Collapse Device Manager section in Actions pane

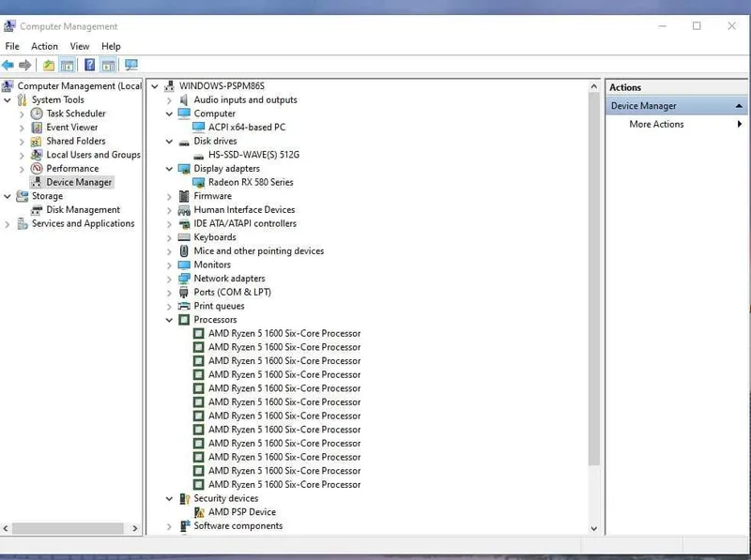pos(739,106)
